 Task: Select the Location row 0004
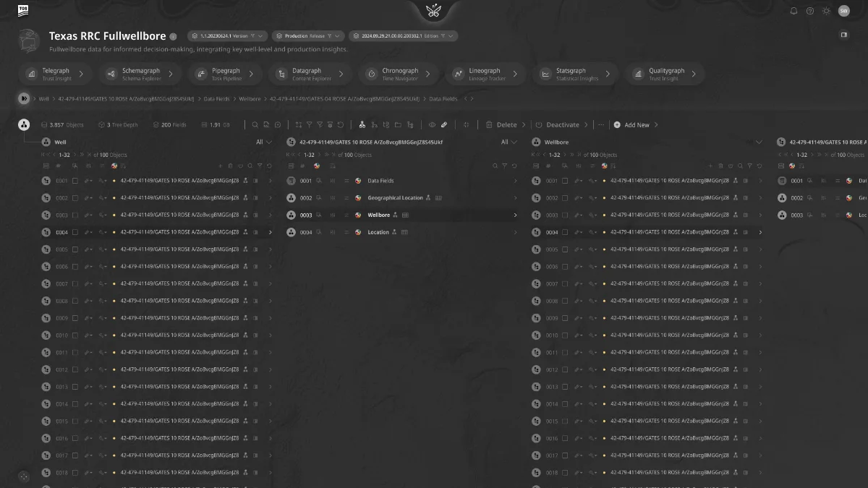point(402,233)
